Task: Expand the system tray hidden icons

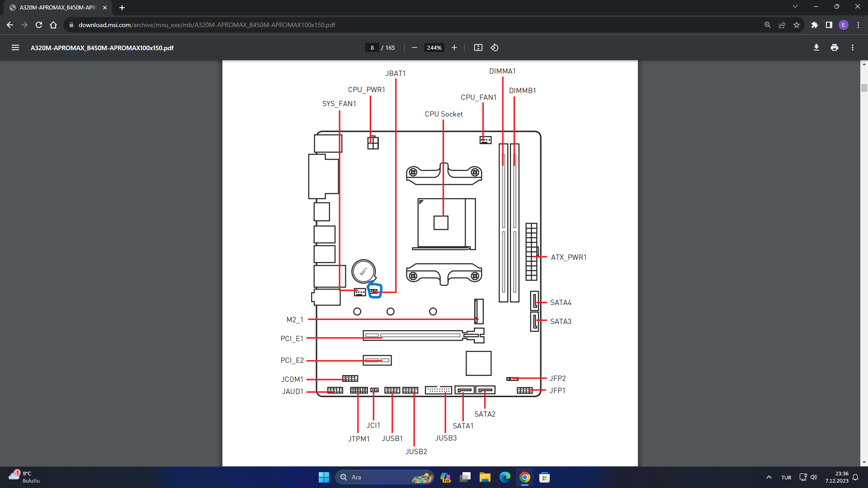Action: (x=769, y=477)
